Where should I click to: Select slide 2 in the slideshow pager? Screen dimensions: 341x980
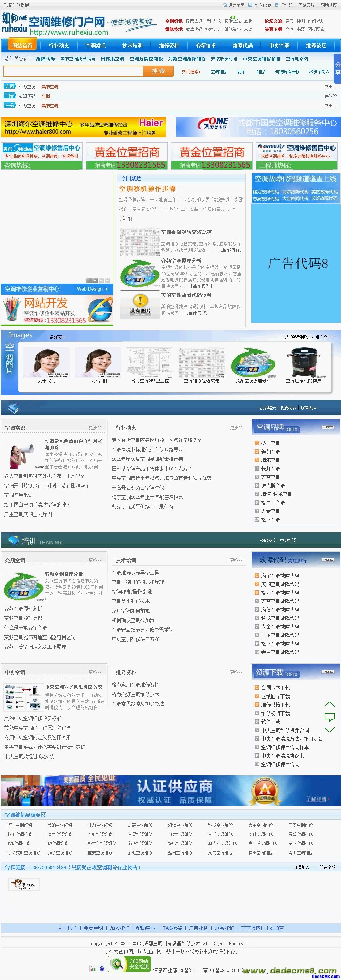[95, 280]
